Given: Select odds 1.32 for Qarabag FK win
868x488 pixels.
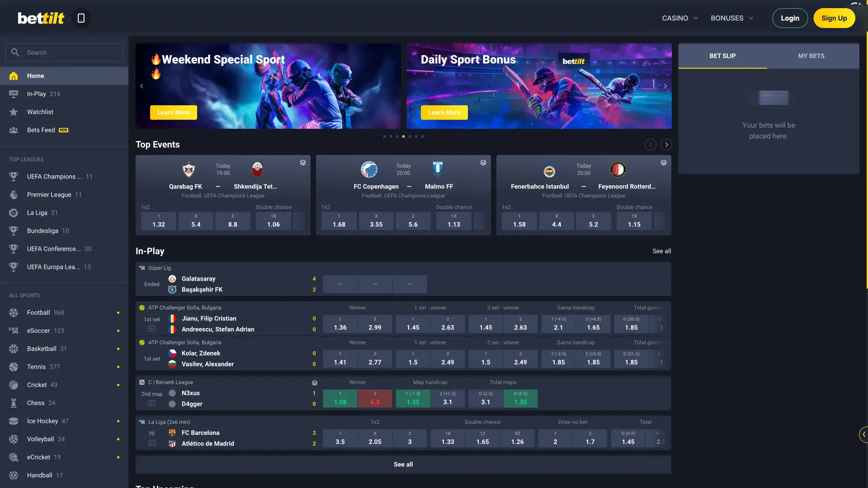Looking at the screenshot, I should pyautogui.click(x=159, y=221).
